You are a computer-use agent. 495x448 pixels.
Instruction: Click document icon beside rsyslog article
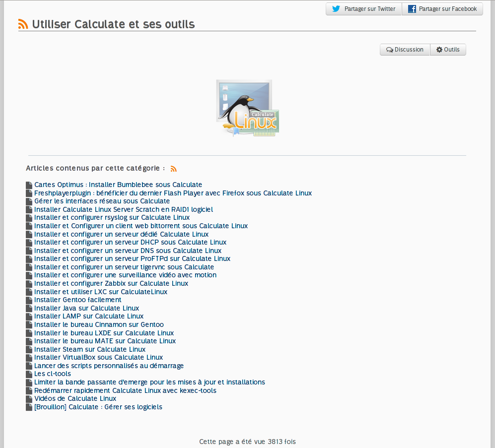(29, 218)
